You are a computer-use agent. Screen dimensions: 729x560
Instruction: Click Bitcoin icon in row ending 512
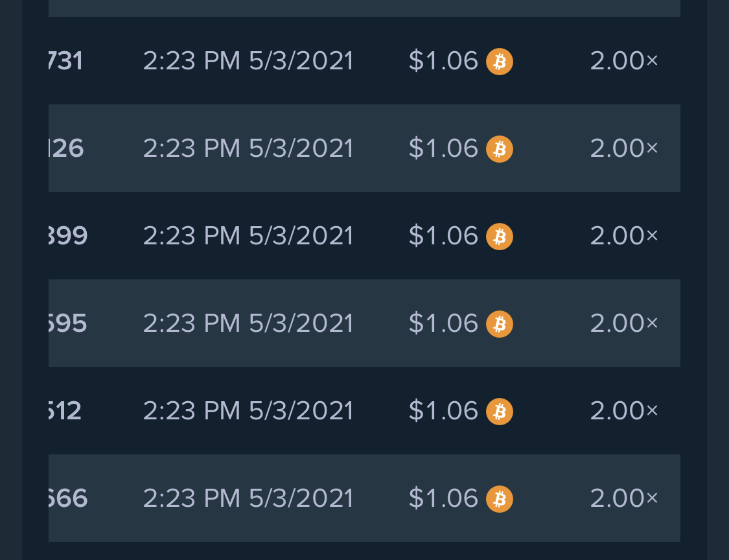point(500,411)
